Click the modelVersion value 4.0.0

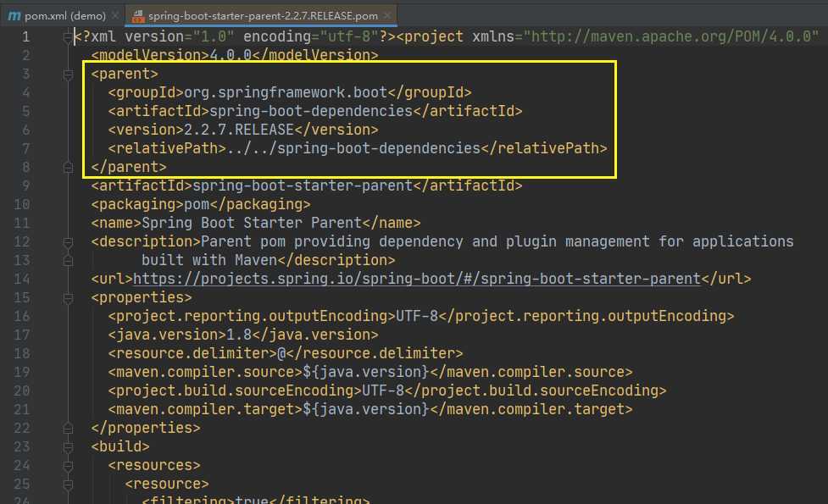click(231, 55)
